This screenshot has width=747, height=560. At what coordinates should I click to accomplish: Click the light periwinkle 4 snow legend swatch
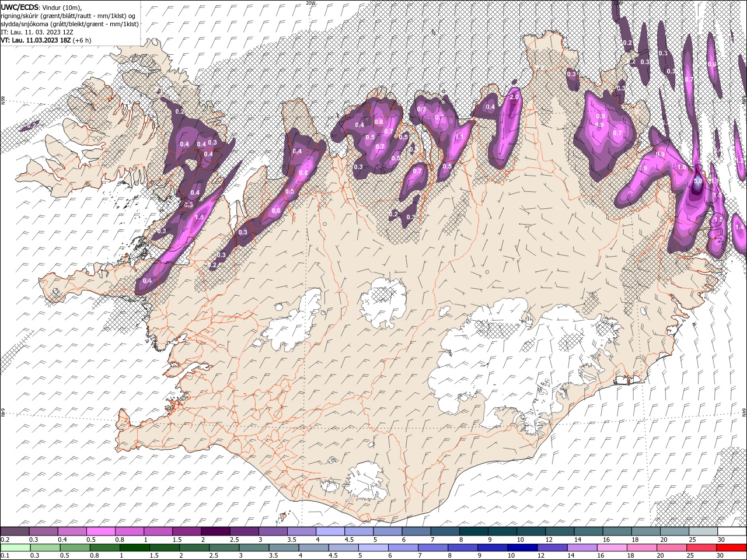coord(330,531)
